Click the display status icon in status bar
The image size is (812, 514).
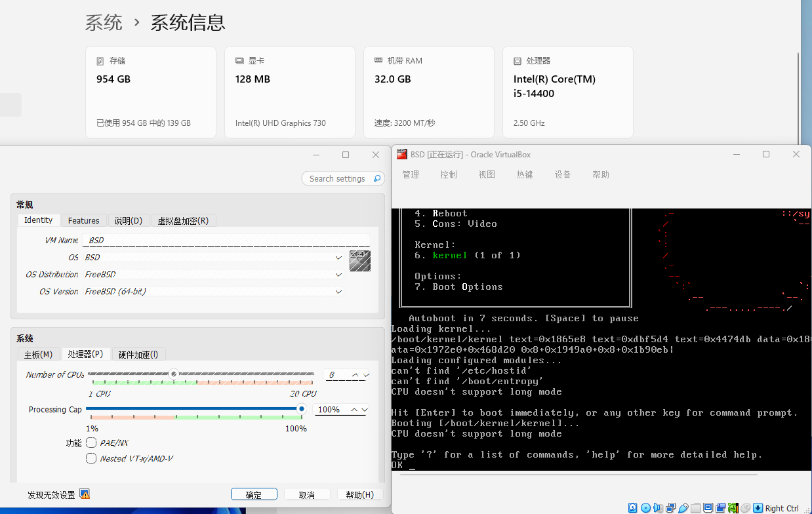coord(708,507)
